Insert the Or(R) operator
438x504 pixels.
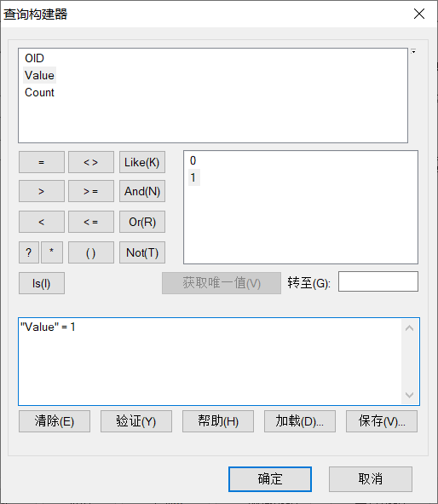(142, 222)
